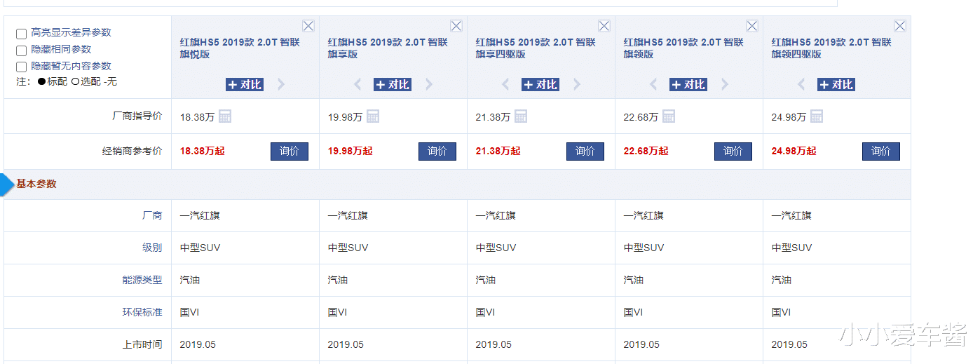Screen dimensions: 980x364
Task: Enable 高亮显示差异参数 checkbox
Action: pos(22,34)
